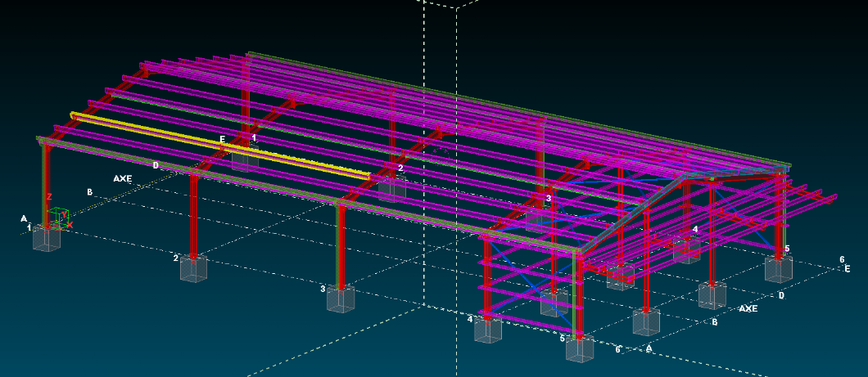This screenshot has height=377, width=868.
Task: Pick the corner footing at front grid 5
Action: [580, 349]
